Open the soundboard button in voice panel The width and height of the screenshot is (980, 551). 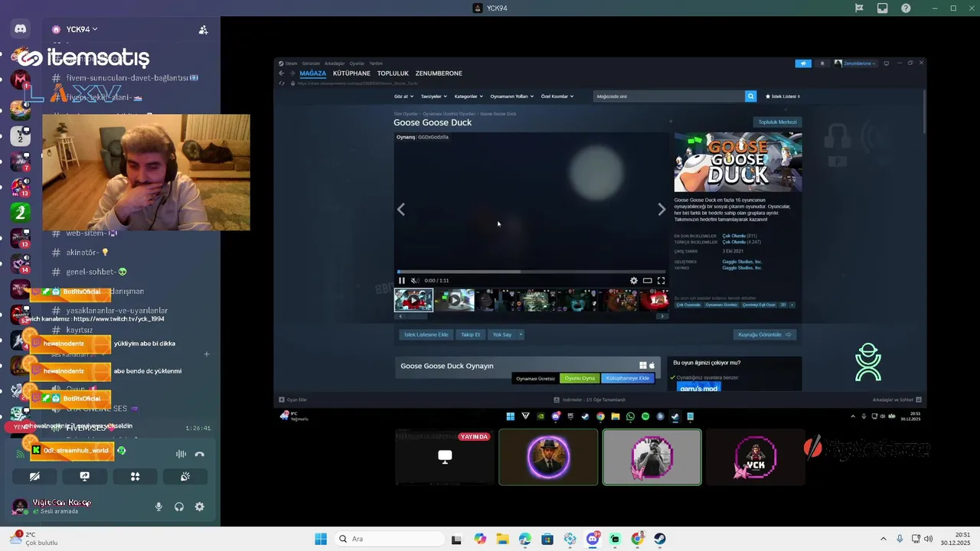pos(185,476)
